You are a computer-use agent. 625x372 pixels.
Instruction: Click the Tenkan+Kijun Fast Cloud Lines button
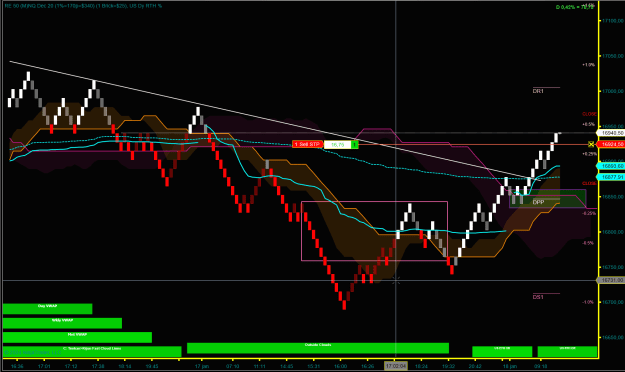92,351
